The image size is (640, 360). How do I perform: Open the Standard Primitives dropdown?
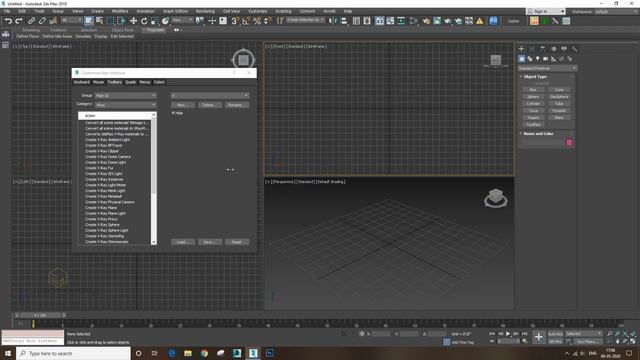(x=547, y=68)
